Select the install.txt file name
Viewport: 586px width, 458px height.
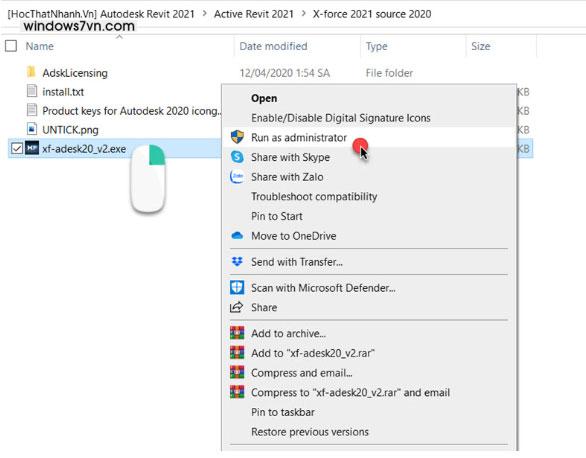(x=63, y=92)
